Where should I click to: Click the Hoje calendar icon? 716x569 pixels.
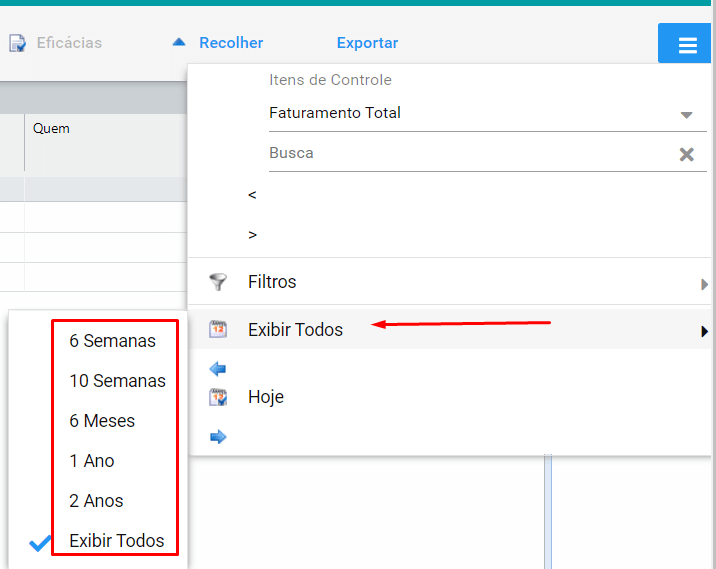pyautogui.click(x=218, y=397)
